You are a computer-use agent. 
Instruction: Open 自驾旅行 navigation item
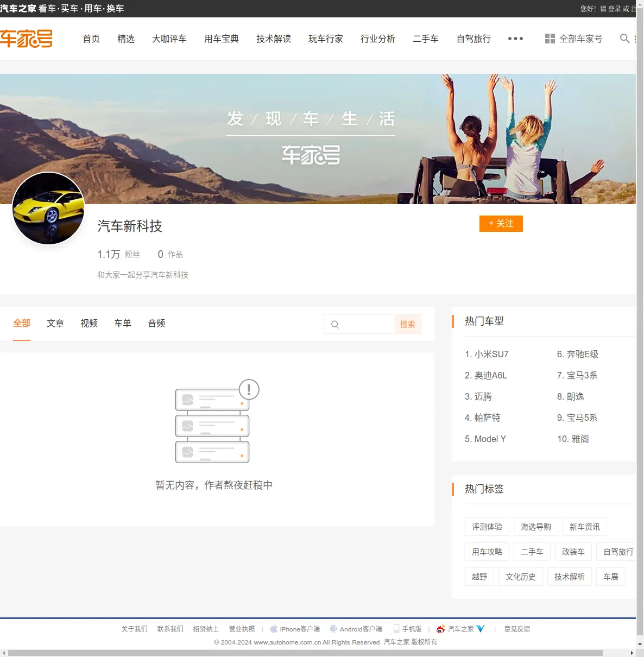point(473,39)
